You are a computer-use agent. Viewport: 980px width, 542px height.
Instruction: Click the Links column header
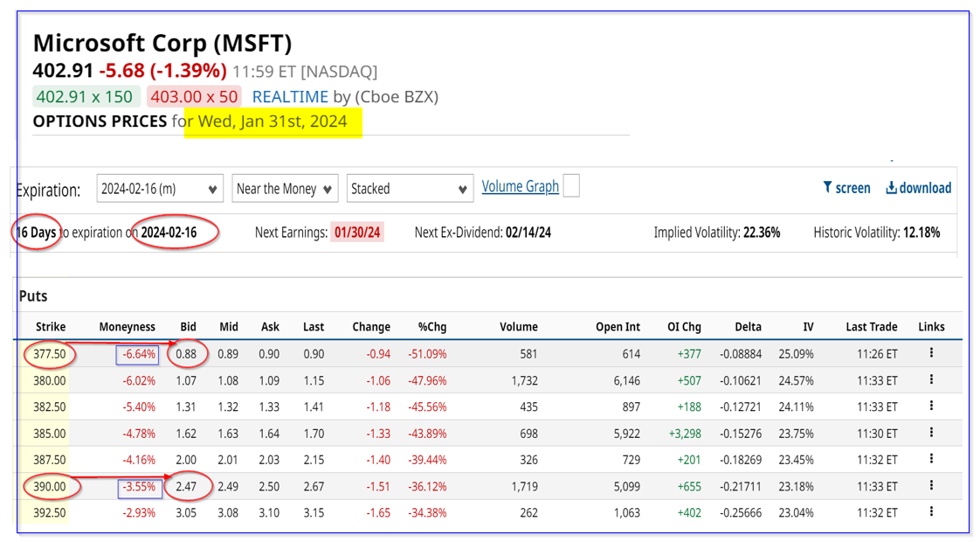tap(931, 327)
